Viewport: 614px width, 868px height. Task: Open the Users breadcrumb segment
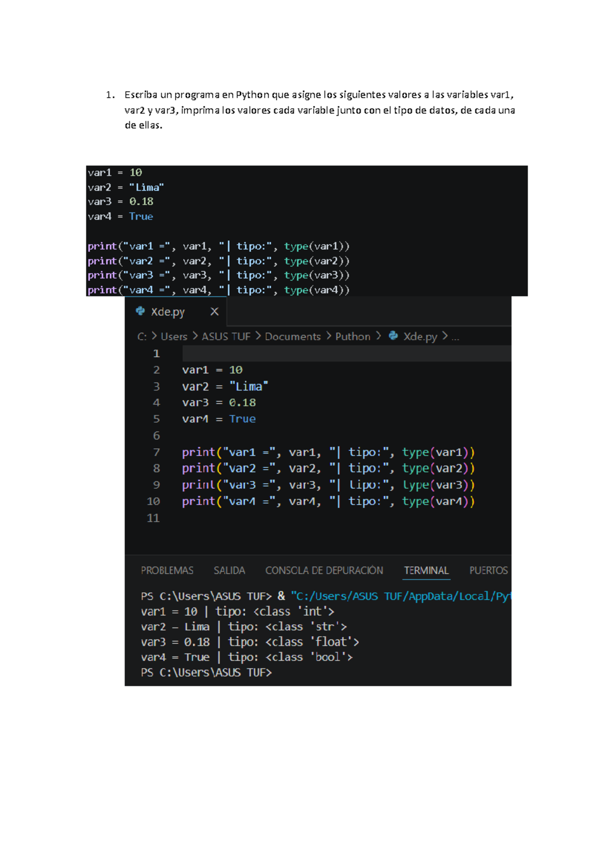click(174, 336)
